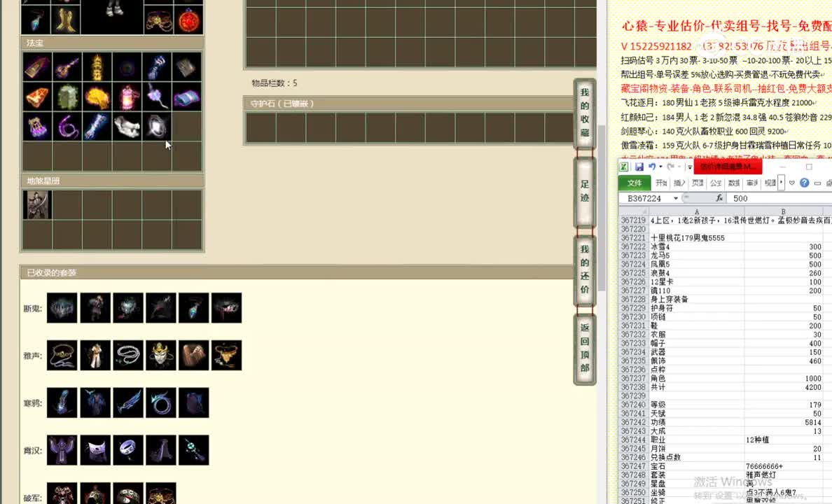Open the 数据 ribbon tab
832x504 pixels.
733,183
